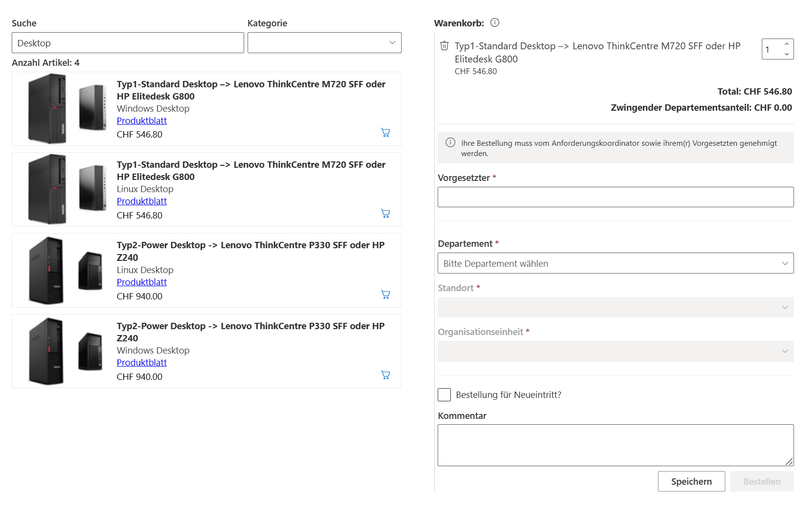Click the cart item title Typ1-Standard Desktop

click(x=598, y=53)
